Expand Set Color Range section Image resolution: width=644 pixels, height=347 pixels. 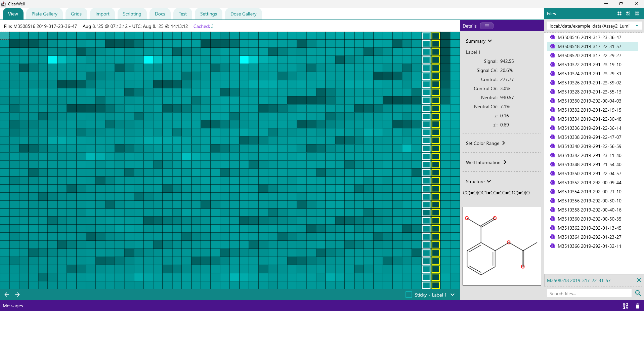tap(485, 143)
